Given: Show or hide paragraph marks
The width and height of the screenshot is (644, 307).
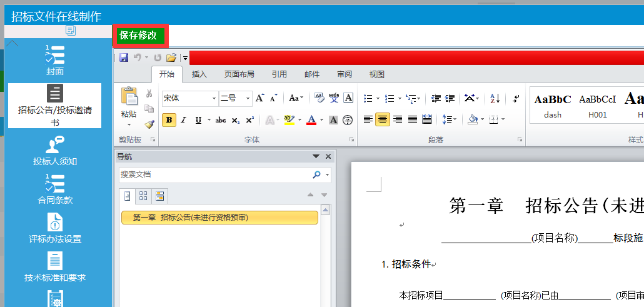Looking at the screenshot, I should click(516, 98).
